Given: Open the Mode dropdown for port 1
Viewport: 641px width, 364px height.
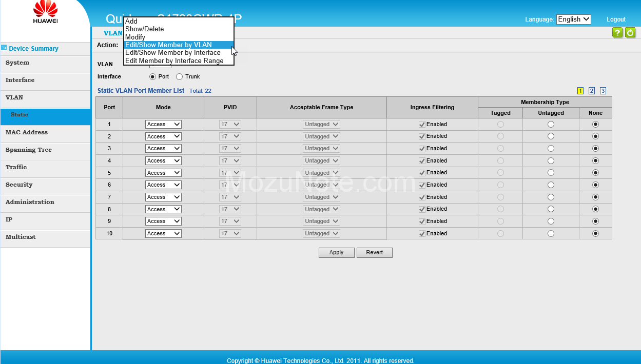Looking at the screenshot, I should (x=163, y=124).
